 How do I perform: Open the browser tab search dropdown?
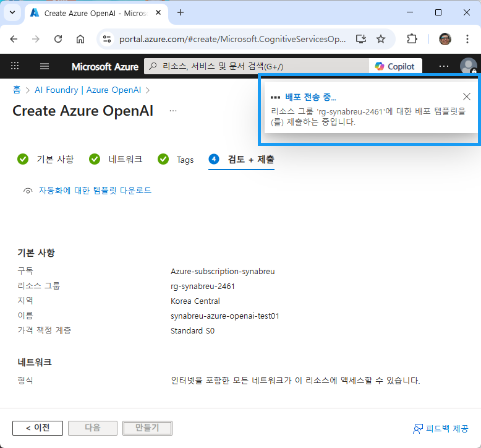pos(12,12)
